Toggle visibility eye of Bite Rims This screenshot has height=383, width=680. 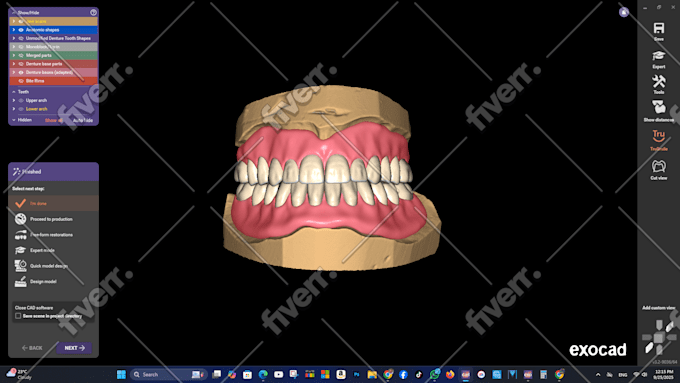[x=21, y=81]
